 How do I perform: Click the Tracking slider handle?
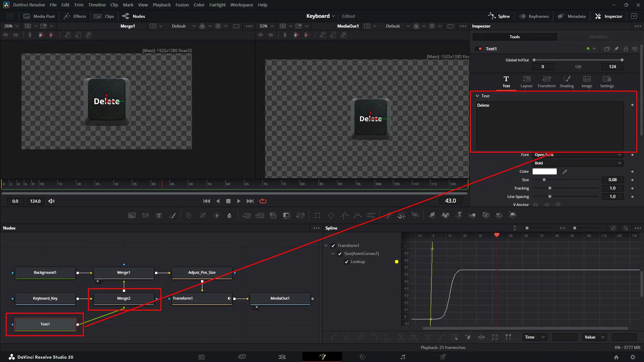click(x=550, y=188)
